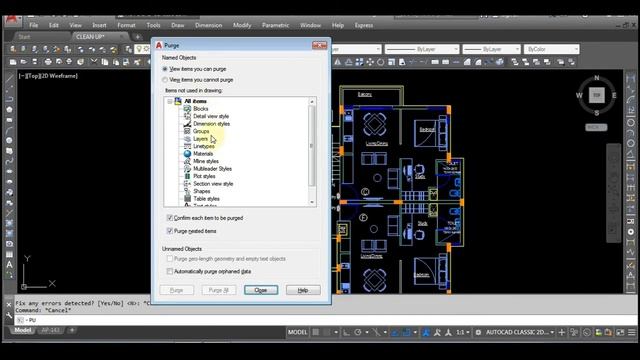Click the Cut (scissors) icon in the toolbar
This screenshot has height=360, width=640.
pos(94,62)
